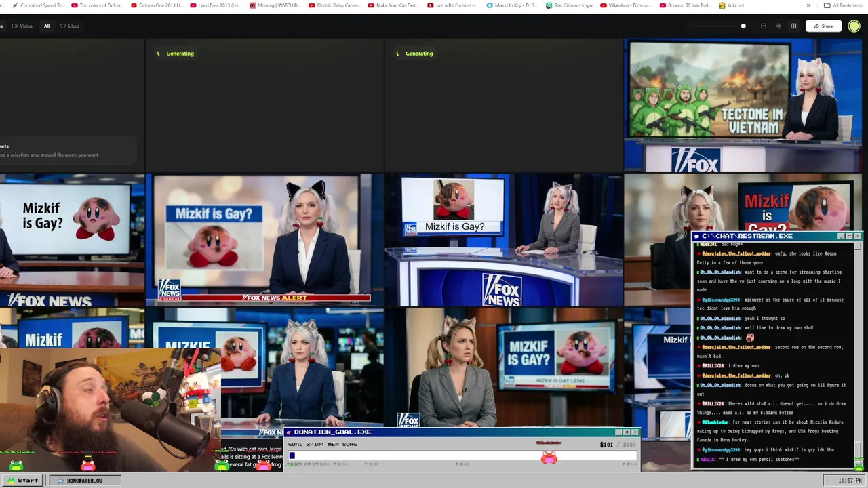This screenshot has width=868, height=488.
Task: Click the chat window scrollbar
Action: coord(858,354)
